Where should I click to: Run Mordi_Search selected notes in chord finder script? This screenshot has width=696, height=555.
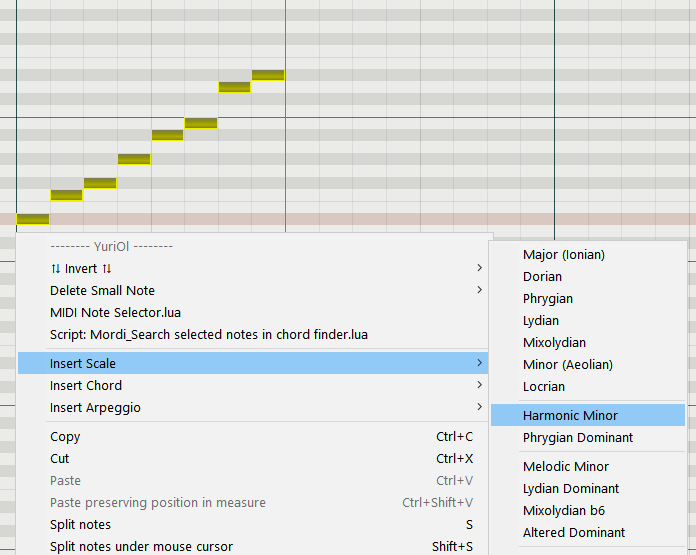tap(253, 334)
